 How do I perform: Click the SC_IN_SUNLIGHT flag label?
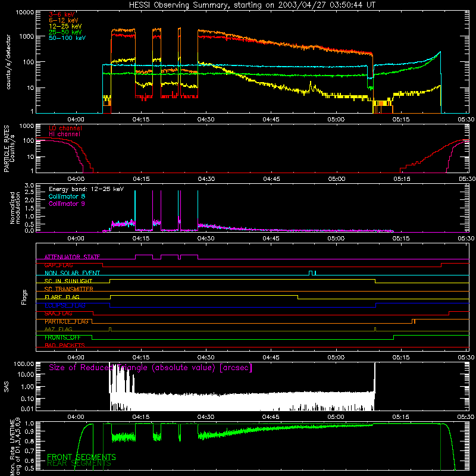(68, 281)
